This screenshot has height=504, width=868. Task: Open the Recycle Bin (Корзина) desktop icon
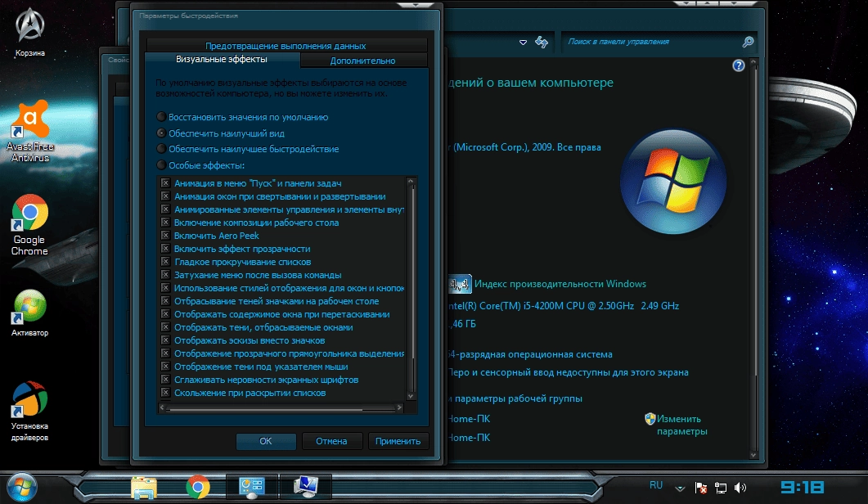(29, 32)
